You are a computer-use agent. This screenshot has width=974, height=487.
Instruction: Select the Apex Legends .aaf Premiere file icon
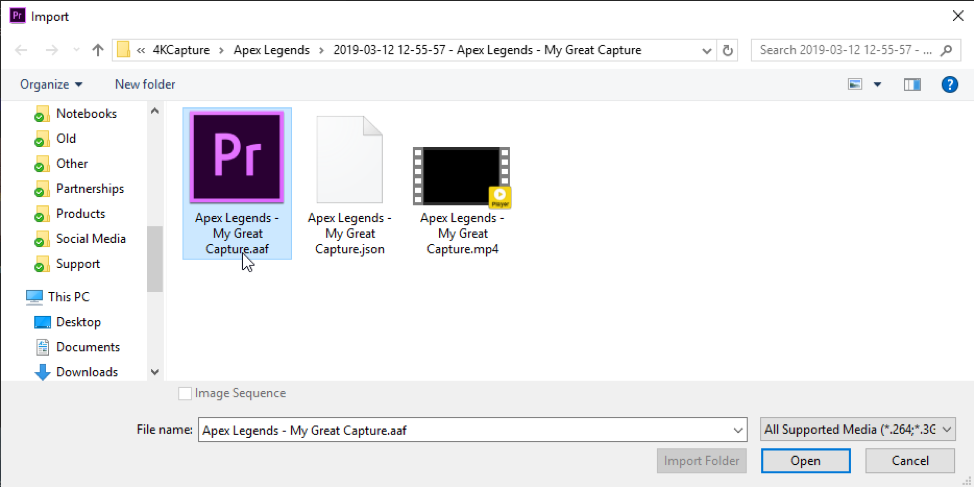point(237,158)
